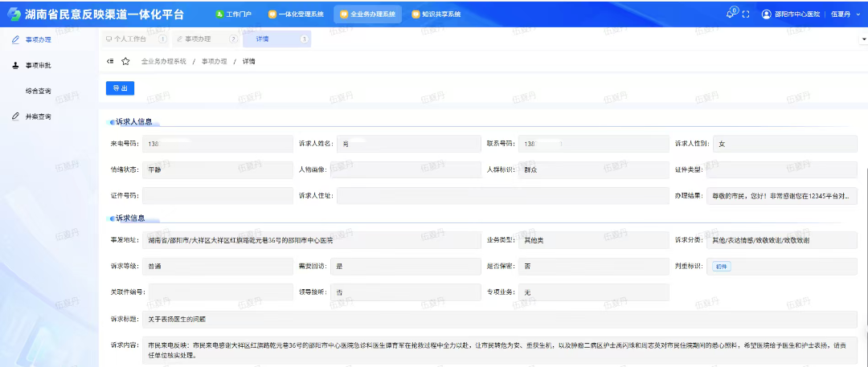Open 综合查询 in the sidebar
Screen dimensions: 868x367
pos(38,91)
